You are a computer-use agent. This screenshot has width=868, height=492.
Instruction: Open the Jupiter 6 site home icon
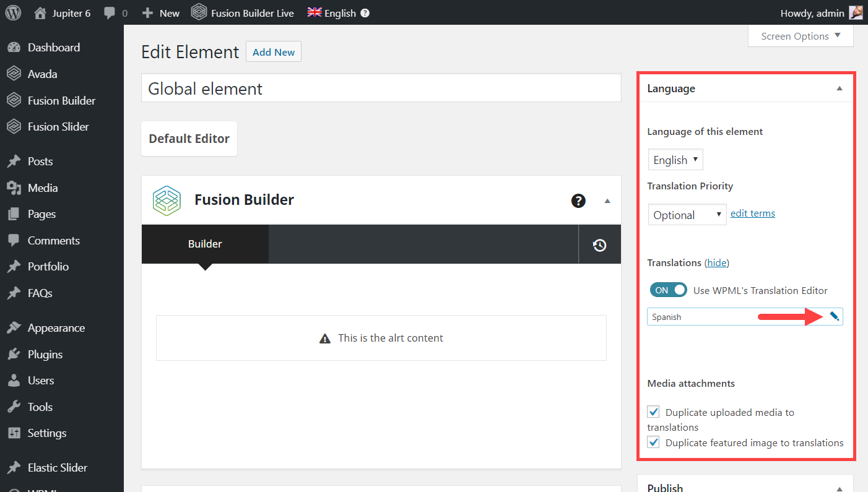(x=40, y=12)
